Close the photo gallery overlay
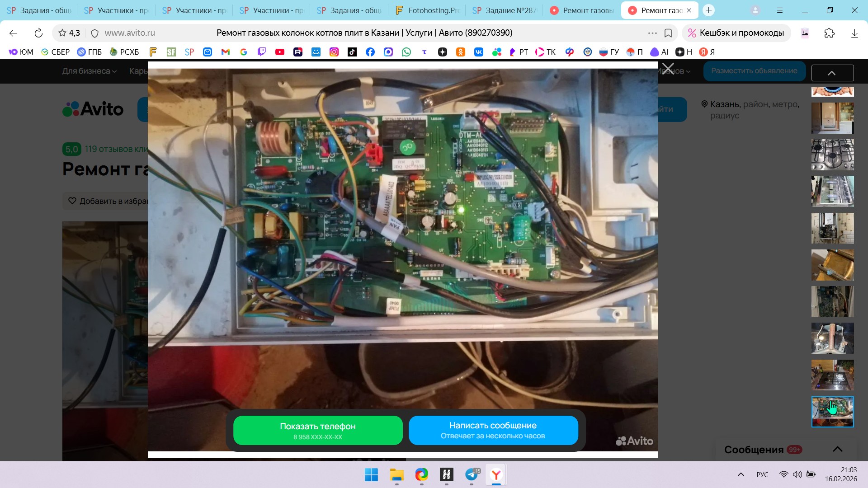Viewport: 868px width, 488px height. coord(668,69)
